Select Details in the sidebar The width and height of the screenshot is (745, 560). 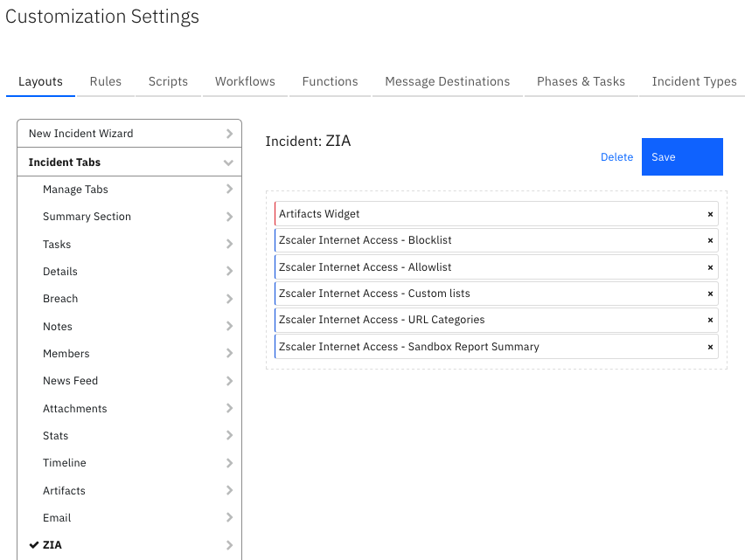(129, 271)
